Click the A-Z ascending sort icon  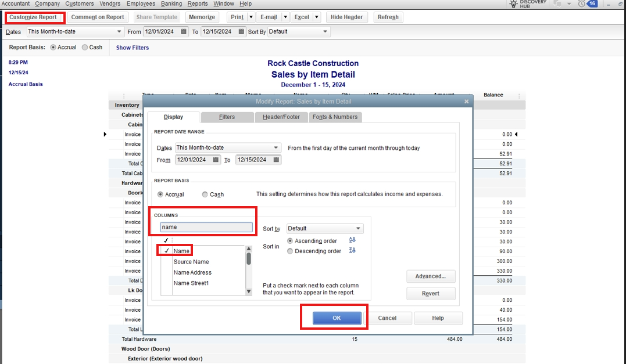point(352,240)
